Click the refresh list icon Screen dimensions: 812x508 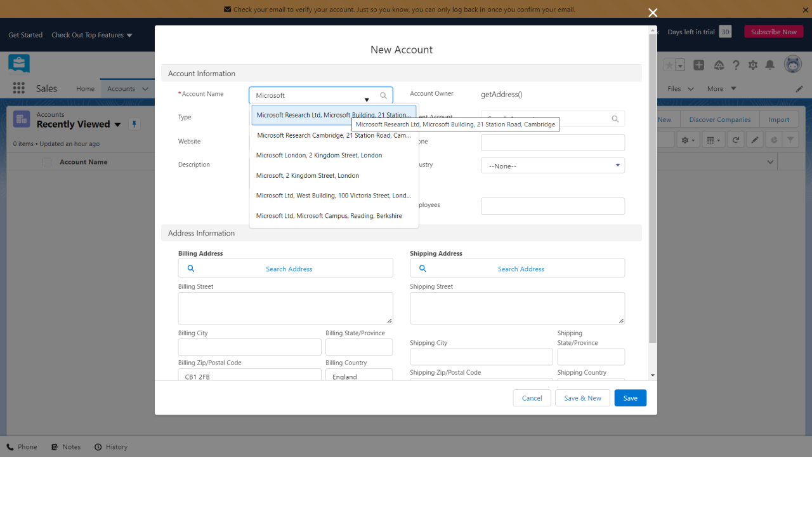coord(735,140)
